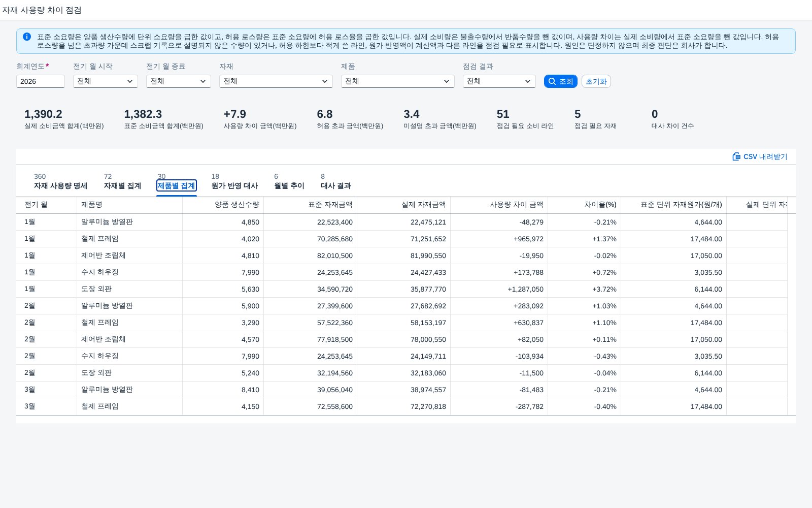Click the 0 대사 차이 건수 value

coord(655,114)
